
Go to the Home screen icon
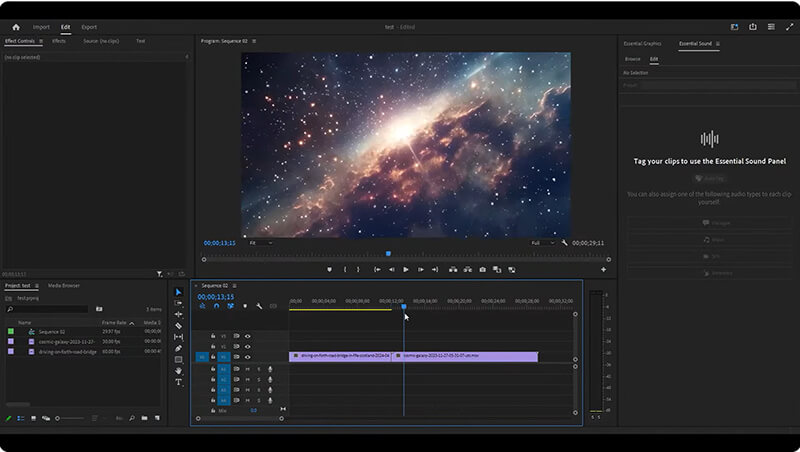coord(16,27)
